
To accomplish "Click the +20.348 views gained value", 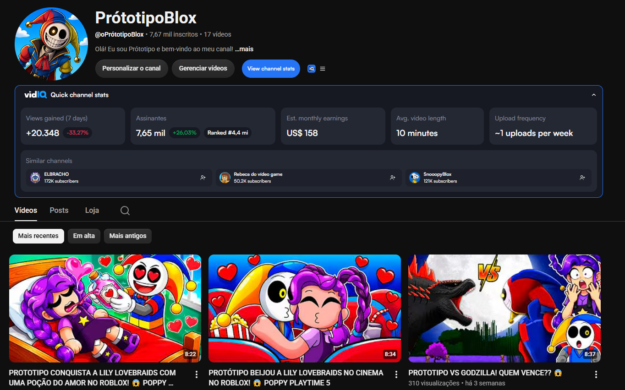I will coord(42,133).
